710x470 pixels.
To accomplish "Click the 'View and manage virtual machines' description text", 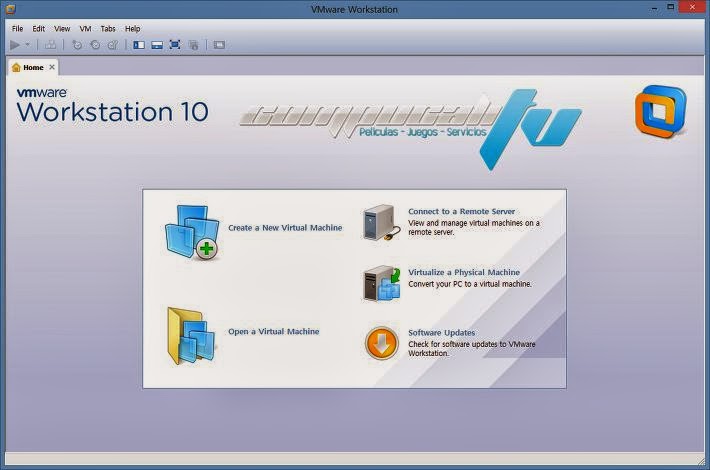I will click(474, 228).
